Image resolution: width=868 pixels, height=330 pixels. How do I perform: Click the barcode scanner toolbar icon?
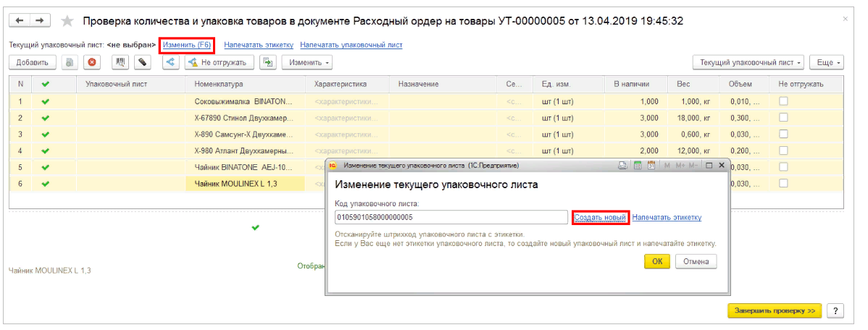pyautogui.click(x=143, y=63)
